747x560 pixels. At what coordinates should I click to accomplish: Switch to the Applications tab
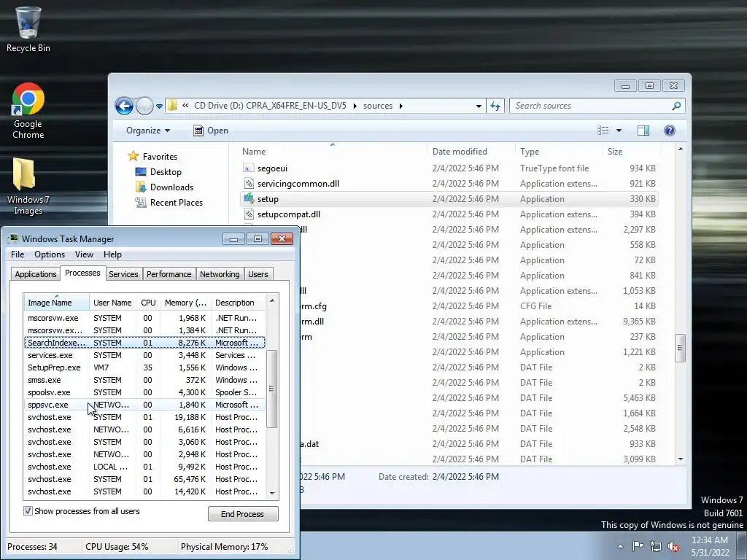[35, 274]
